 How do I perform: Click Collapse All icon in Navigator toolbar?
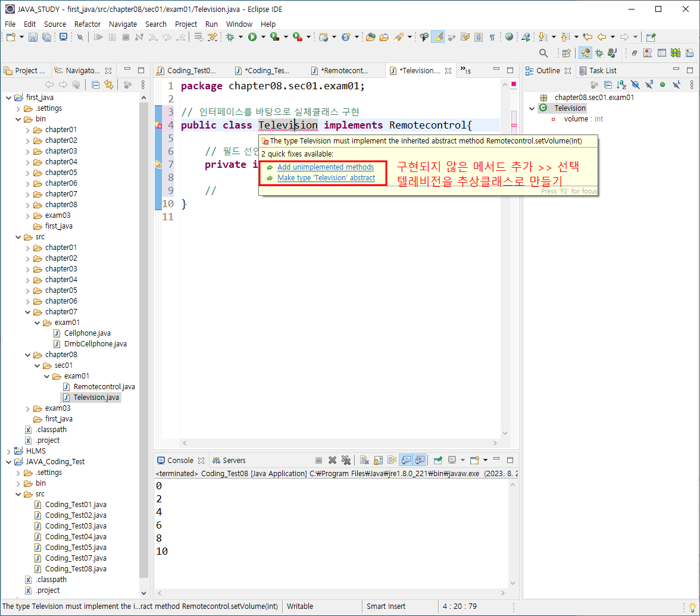coord(95,85)
